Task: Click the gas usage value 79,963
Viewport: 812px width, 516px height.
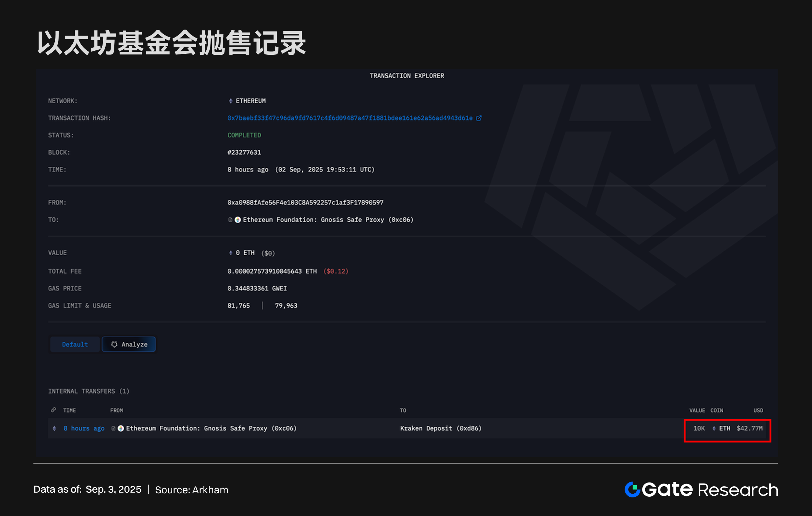Action: [286, 306]
